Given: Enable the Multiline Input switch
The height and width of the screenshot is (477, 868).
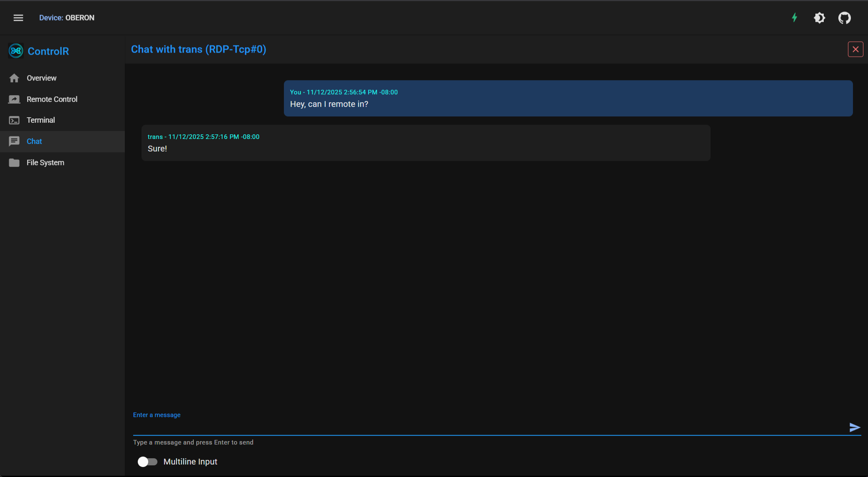Looking at the screenshot, I should pos(147,462).
